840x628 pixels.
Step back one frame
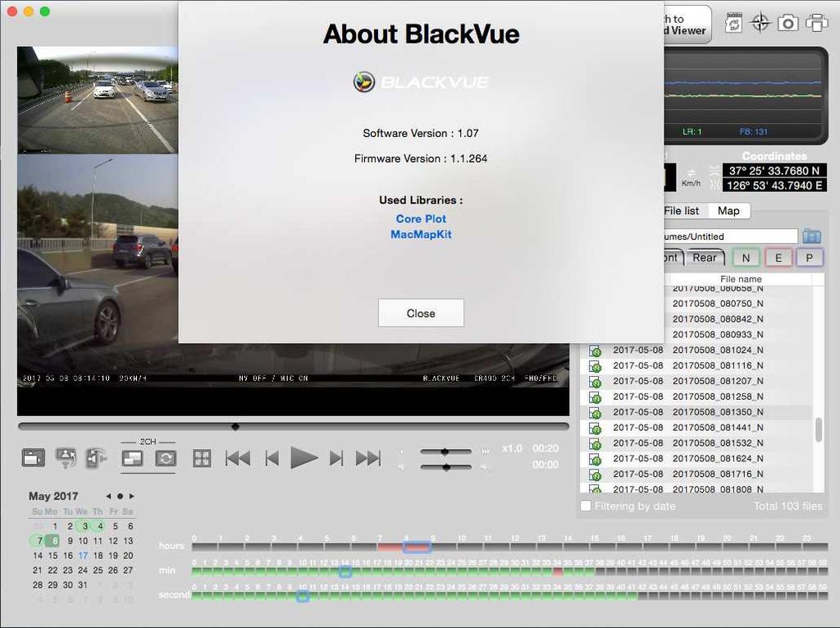[x=272, y=459]
